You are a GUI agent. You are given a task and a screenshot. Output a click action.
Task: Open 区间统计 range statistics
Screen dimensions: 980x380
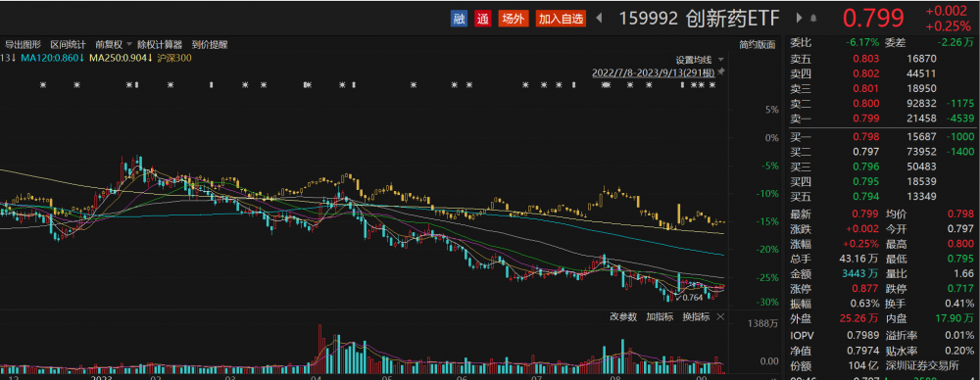click(x=69, y=44)
